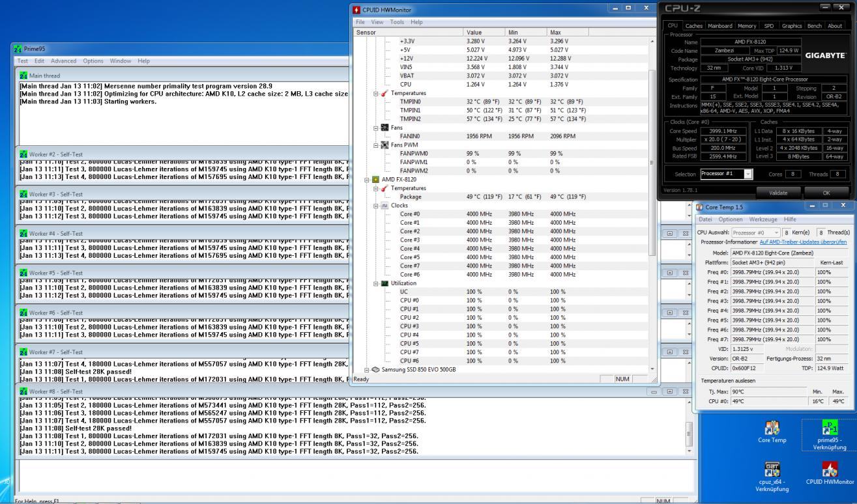
Task: Click the Main thread window icon
Action: 24,76
